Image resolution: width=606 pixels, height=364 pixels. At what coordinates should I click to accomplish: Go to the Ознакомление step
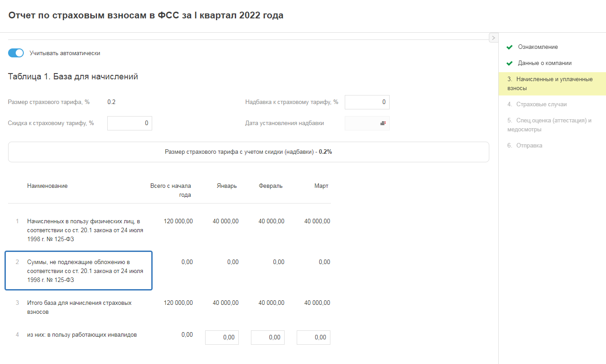click(538, 47)
